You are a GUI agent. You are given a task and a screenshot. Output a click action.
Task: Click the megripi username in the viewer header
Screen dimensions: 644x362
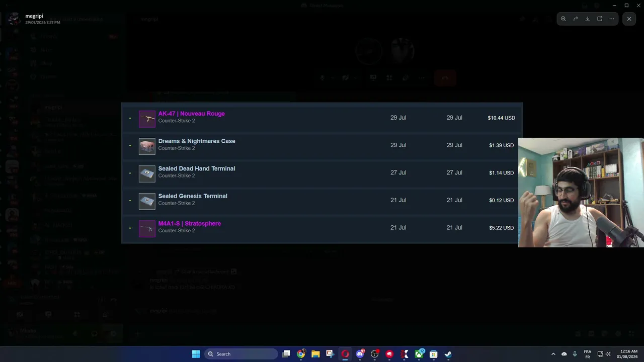[34, 16]
